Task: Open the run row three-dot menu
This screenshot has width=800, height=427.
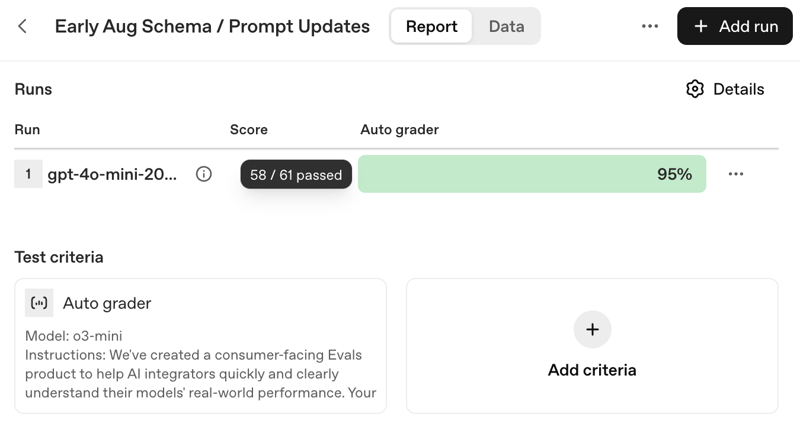Action: tap(736, 174)
